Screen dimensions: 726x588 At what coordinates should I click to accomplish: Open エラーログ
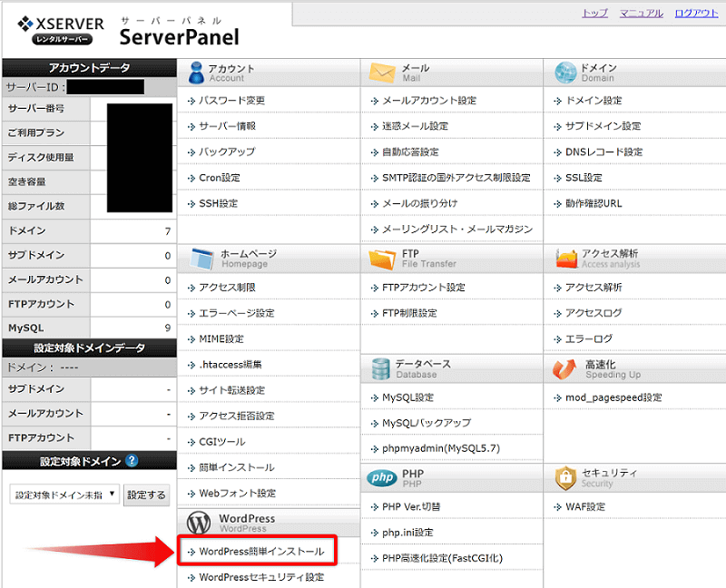589,338
